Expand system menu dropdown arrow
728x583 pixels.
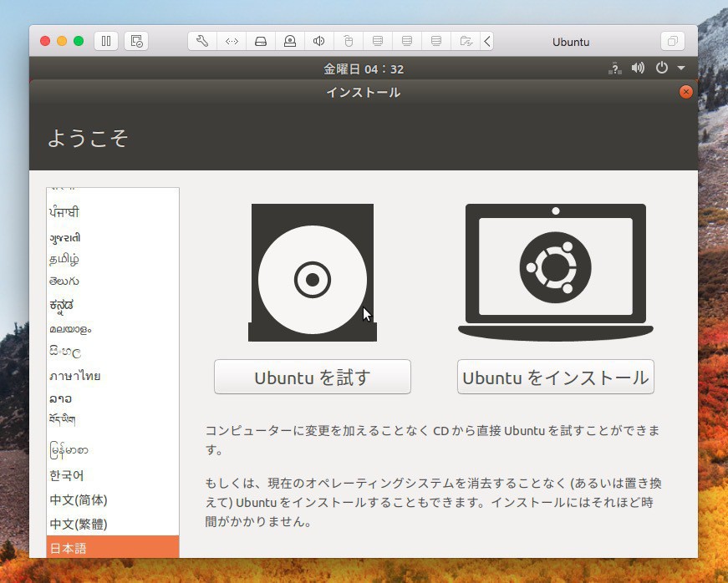pyautogui.click(x=681, y=68)
